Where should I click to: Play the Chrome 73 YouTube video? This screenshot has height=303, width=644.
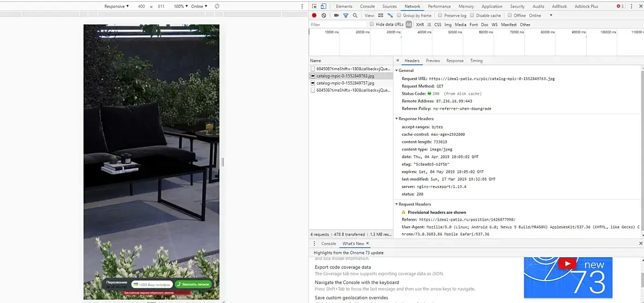point(567,264)
